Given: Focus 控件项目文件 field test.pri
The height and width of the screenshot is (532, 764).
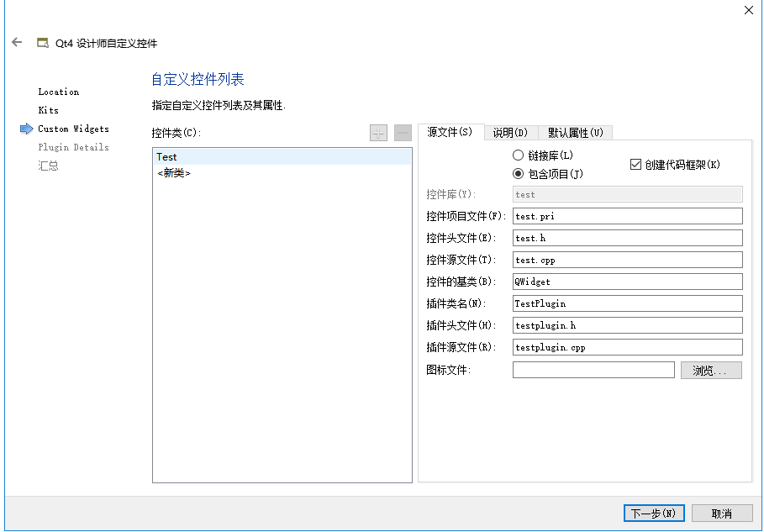Looking at the screenshot, I should (628, 216).
